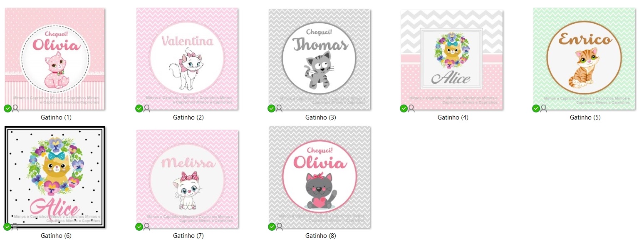Click the green sync checkmark on Gatinho (8)
The image size is (644, 247).
[272, 227]
